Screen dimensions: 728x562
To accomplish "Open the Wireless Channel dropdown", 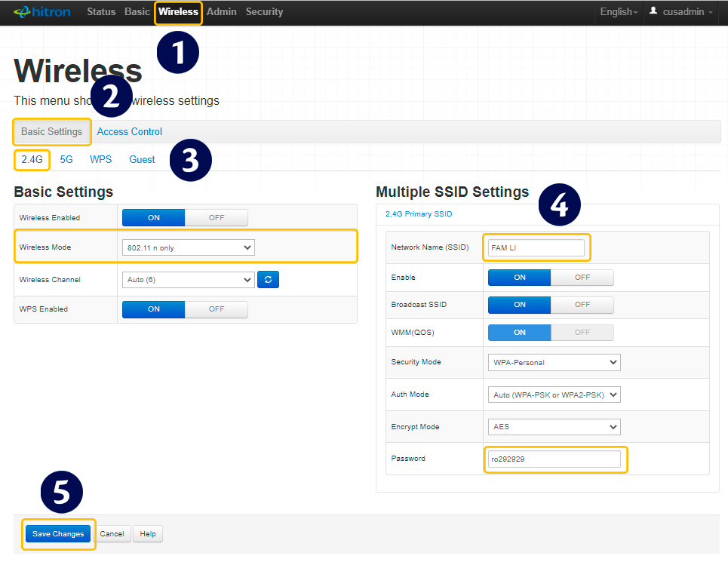I will pos(188,279).
